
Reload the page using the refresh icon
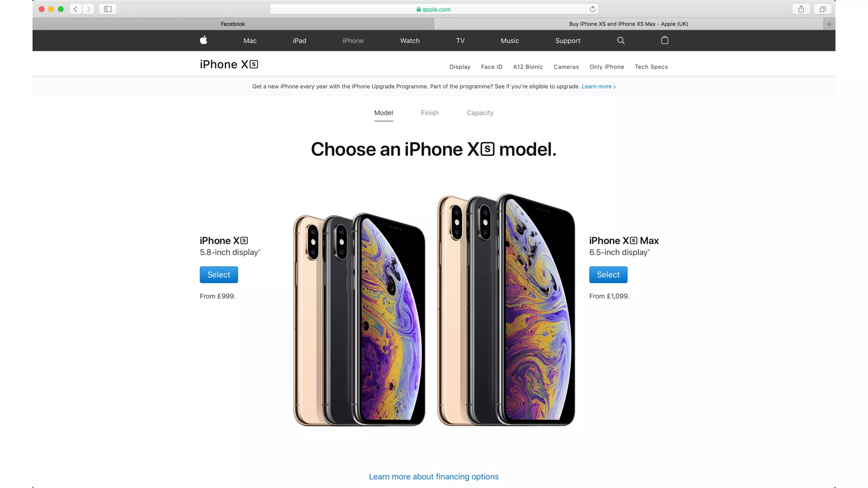(593, 9)
